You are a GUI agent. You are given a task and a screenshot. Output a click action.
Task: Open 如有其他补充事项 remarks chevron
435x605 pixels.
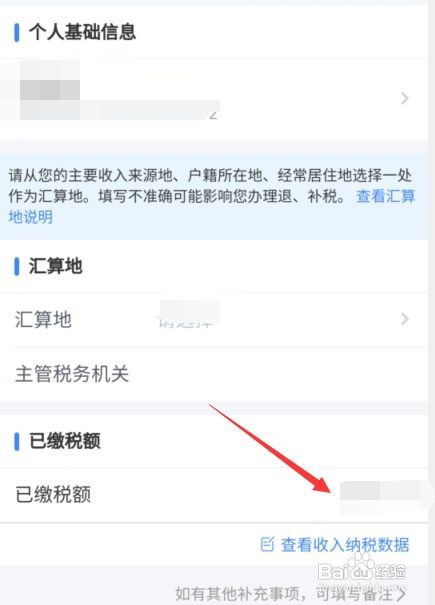pyautogui.click(x=401, y=593)
